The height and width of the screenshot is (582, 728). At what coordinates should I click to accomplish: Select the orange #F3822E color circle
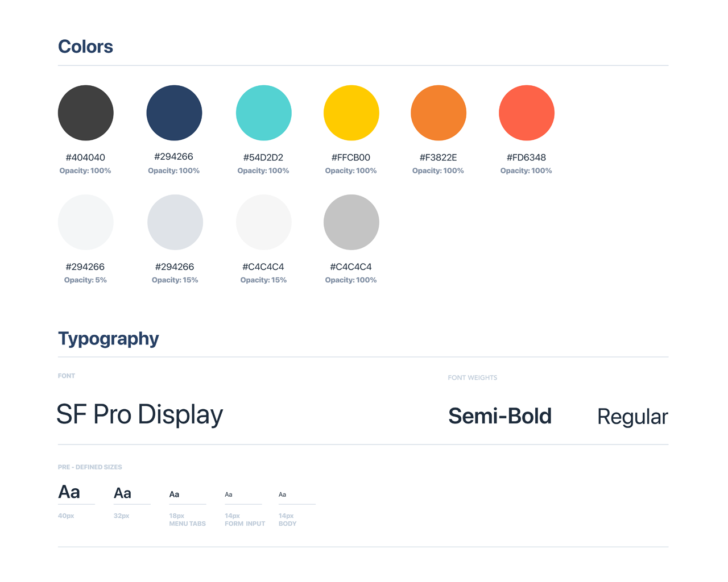tap(439, 113)
